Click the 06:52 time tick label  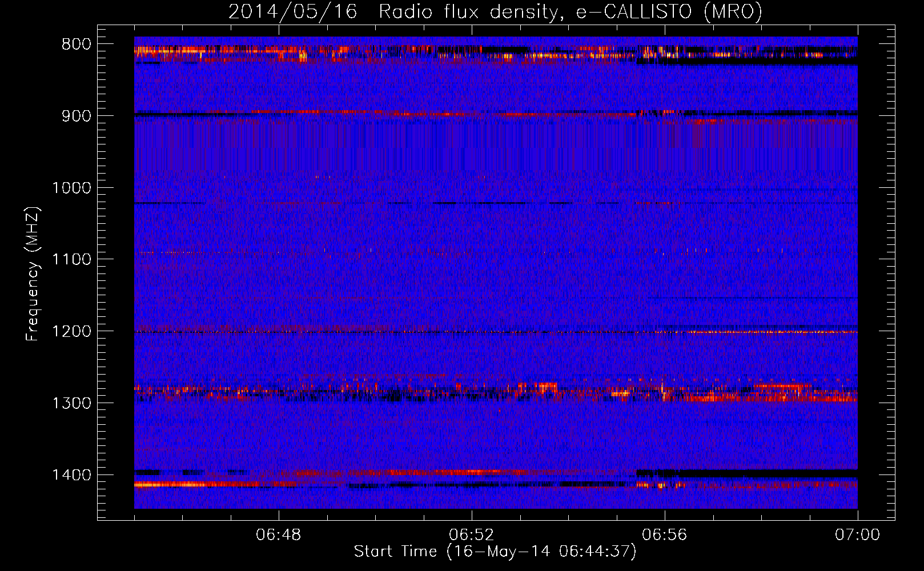tap(472, 535)
